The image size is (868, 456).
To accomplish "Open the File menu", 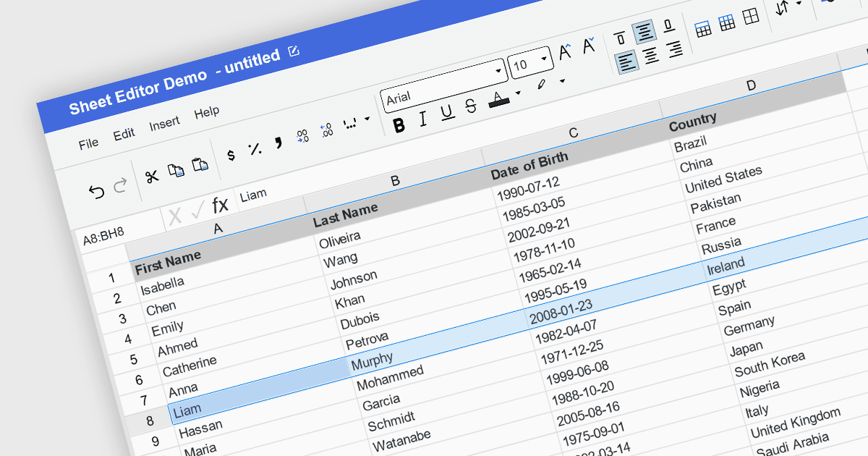I will pyautogui.click(x=88, y=143).
